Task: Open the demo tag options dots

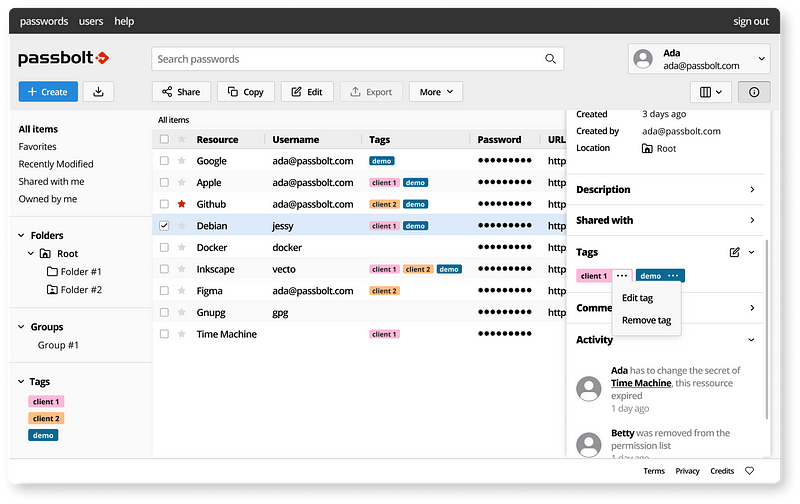Action: 673,275
